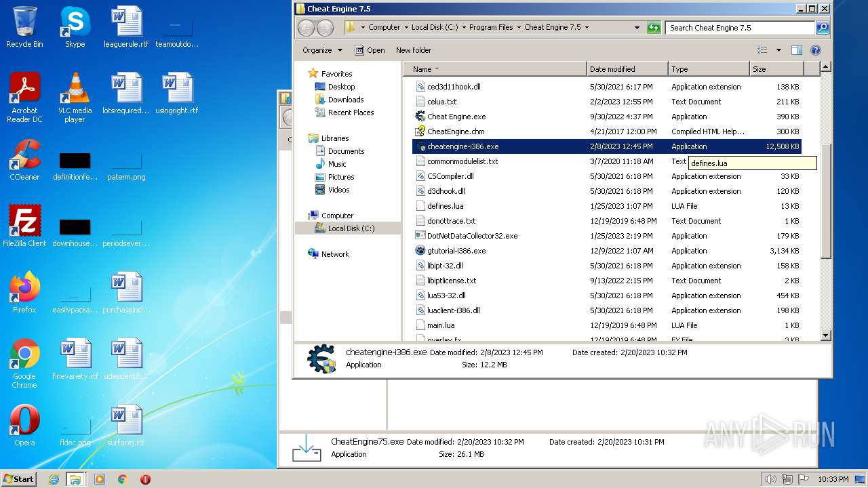
Task: Open the FileZilla Client shortcut
Action: click(x=24, y=226)
